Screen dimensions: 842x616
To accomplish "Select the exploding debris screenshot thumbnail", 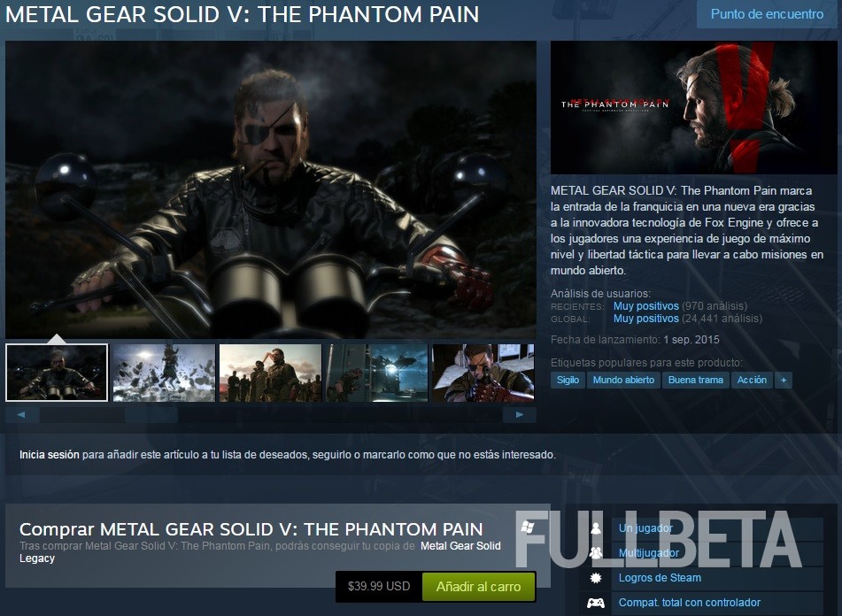I will click(163, 373).
